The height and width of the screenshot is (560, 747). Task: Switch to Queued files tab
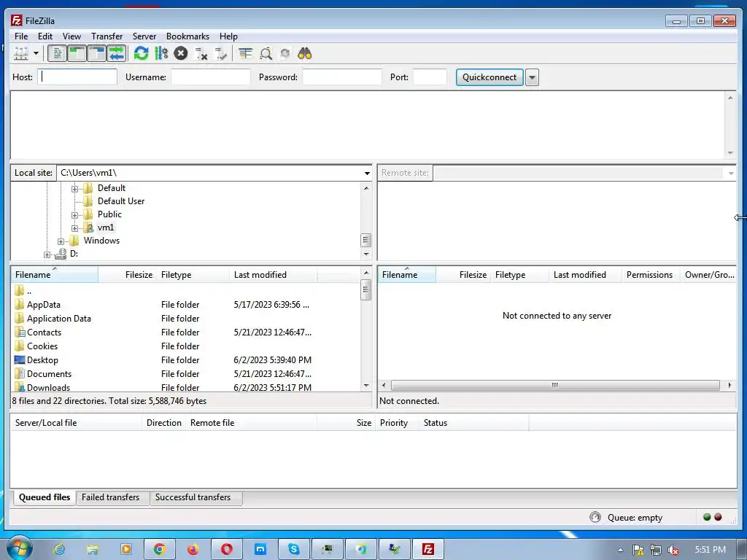tap(44, 497)
